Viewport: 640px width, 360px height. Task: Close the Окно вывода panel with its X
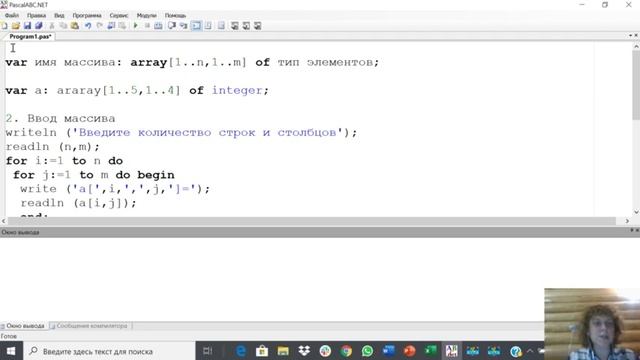tap(637, 231)
